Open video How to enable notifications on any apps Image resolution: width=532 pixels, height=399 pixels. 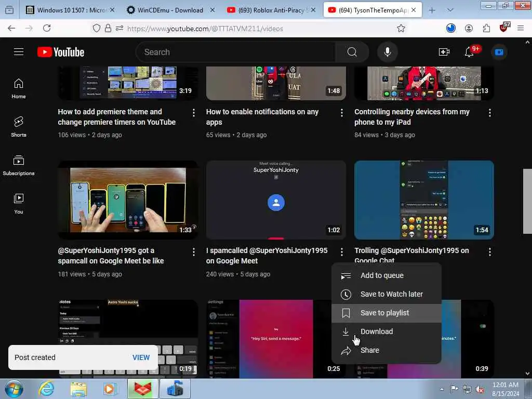coord(262,117)
